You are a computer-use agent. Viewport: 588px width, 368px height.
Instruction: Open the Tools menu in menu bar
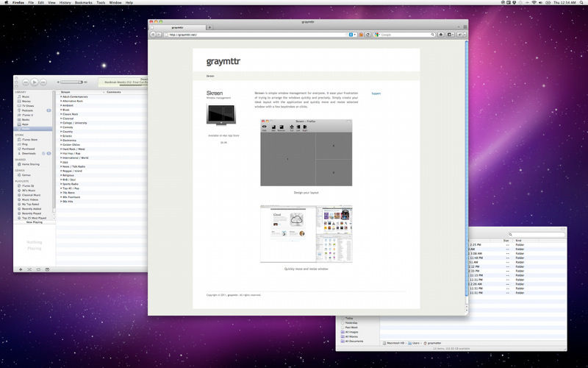(101, 3)
